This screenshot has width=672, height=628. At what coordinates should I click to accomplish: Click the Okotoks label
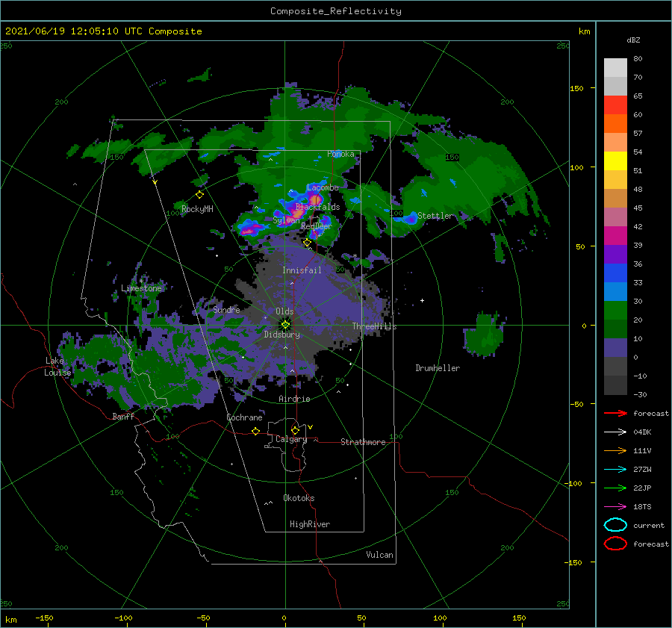[x=299, y=498]
